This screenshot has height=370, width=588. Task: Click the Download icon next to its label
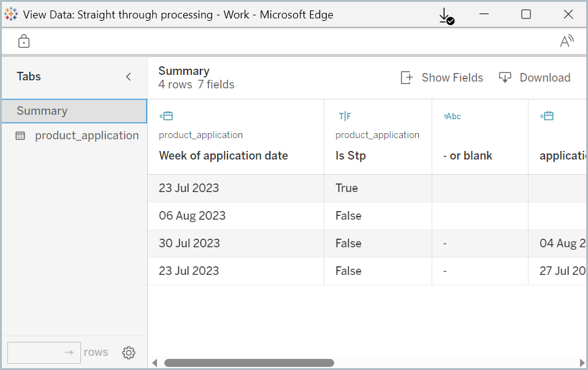(505, 77)
